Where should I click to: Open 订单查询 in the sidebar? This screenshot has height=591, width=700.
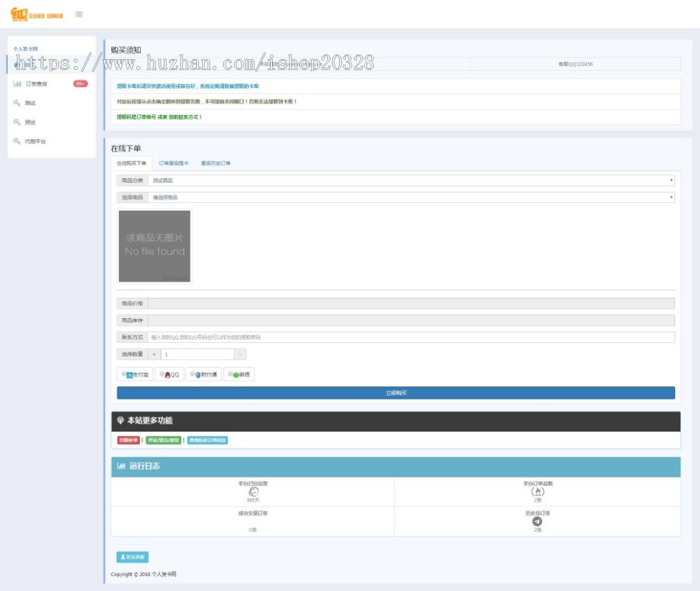pyautogui.click(x=37, y=84)
